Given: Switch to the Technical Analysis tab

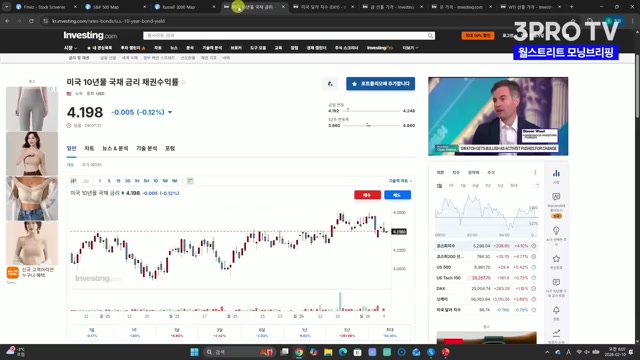Looking at the screenshot, I should point(147,149).
